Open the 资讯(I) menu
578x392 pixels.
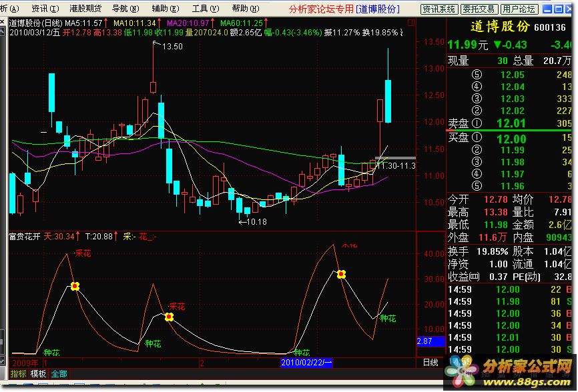45,9
